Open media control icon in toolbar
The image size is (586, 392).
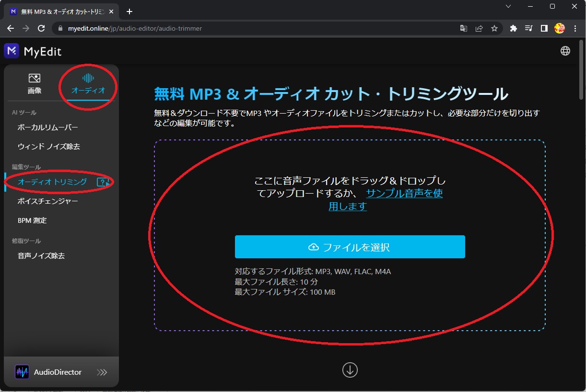(x=529, y=28)
